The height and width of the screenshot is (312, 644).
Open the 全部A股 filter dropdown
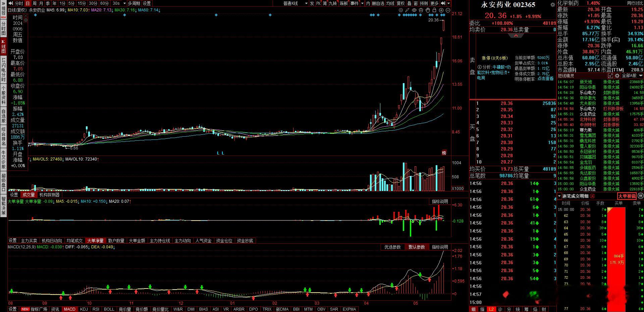(632, 76)
